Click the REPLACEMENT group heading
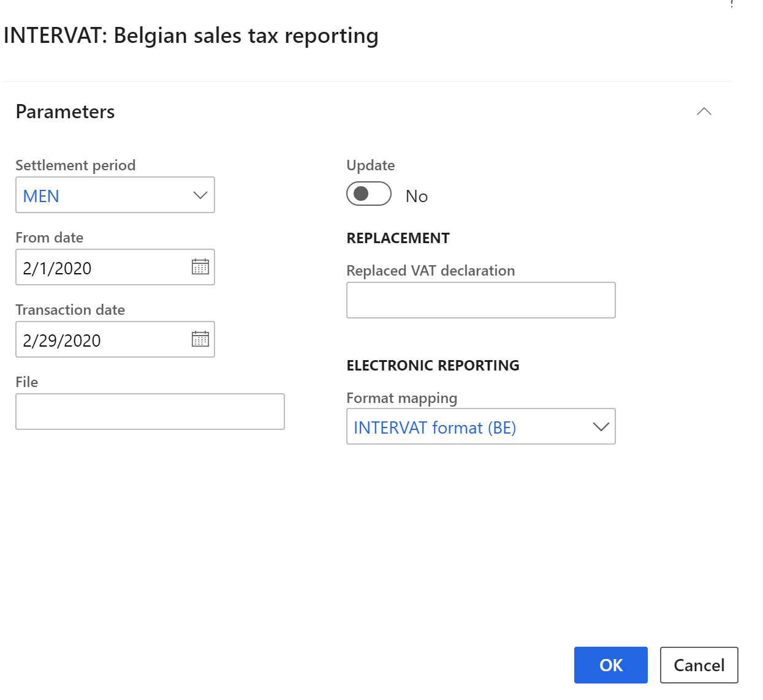Image resolution: width=763 pixels, height=700 pixels. pyautogui.click(x=398, y=238)
